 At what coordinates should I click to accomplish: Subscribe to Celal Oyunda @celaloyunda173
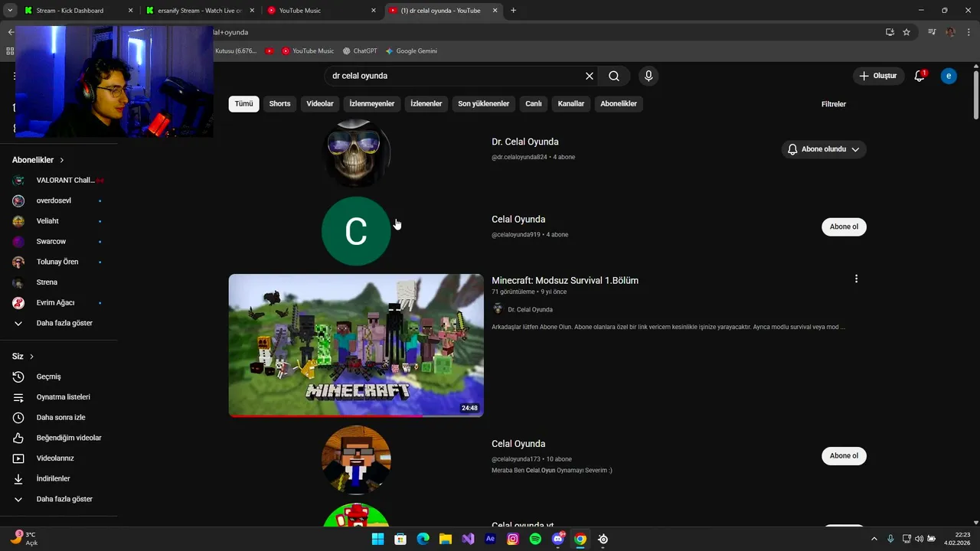coord(844,455)
